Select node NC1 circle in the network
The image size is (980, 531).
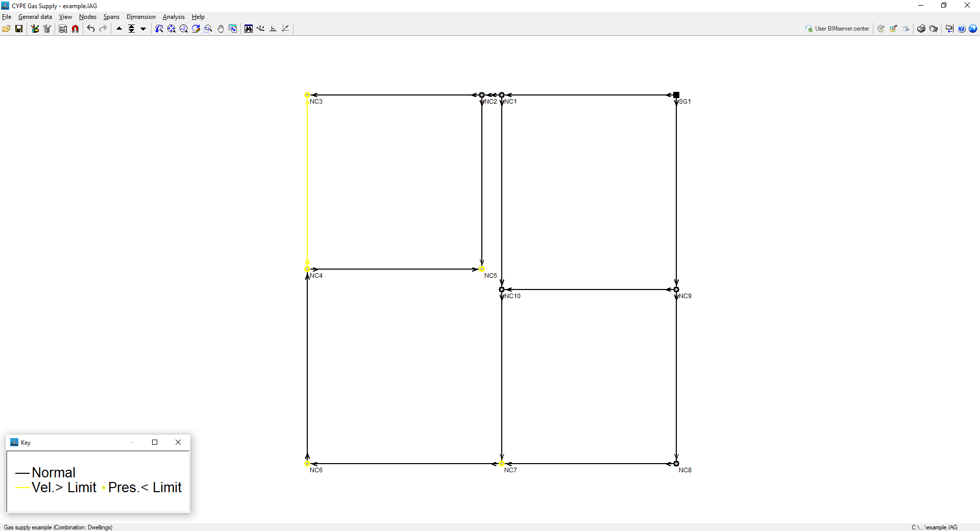[x=502, y=95]
